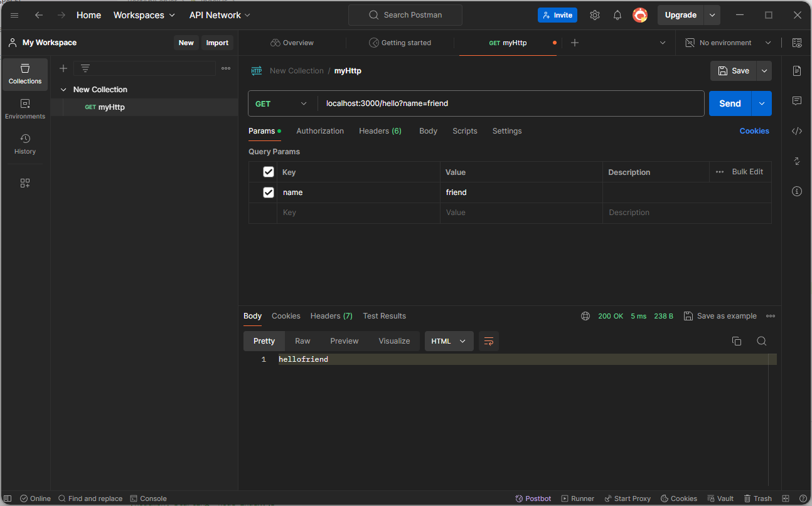Switch to the Scripts tab
Viewport: 812px width, 506px height.
coord(465,131)
